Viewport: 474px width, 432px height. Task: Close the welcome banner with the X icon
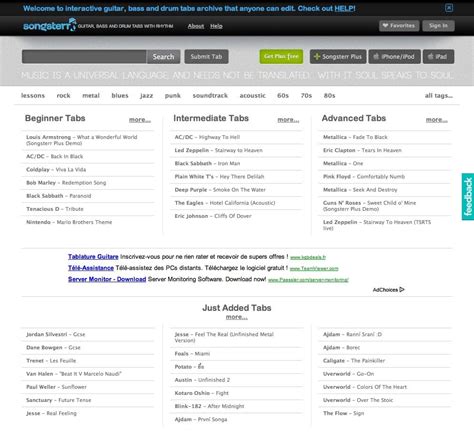pyautogui.click(x=449, y=8)
